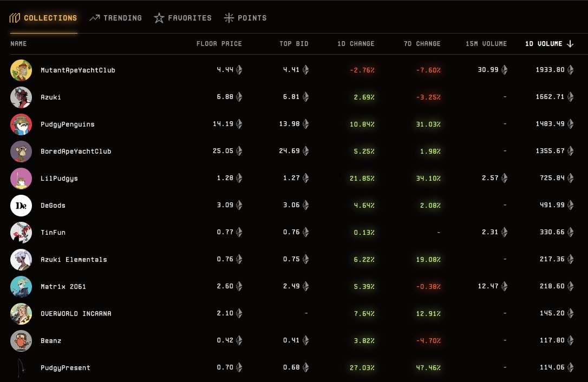This screenshot has height=382, width=588.
Task: Select the OVERWORLD INCARNA name
Action: click(x=76, y=313)
